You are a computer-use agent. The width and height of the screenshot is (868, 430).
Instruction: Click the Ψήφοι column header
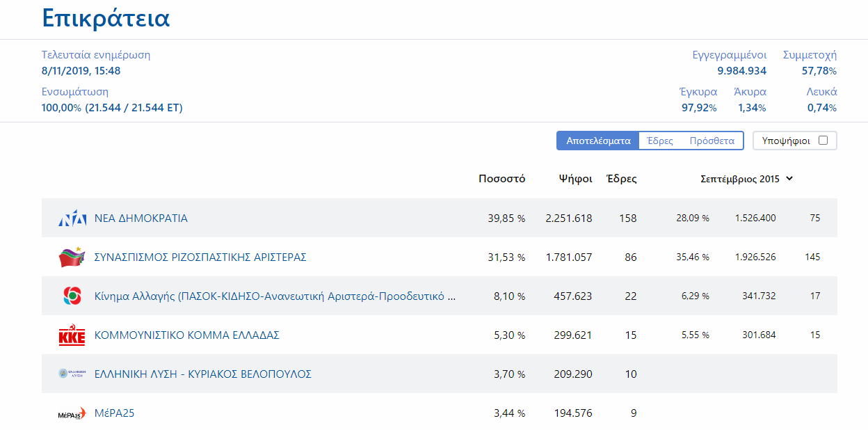[x=575, y=179]
